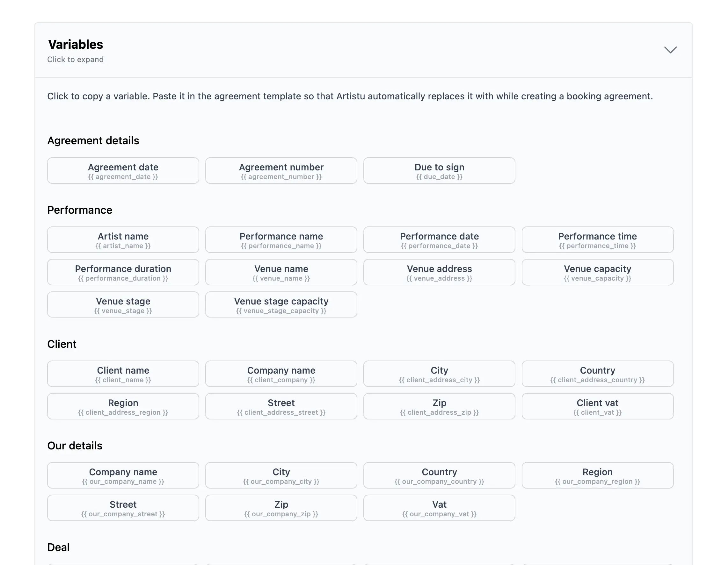The width and height of the screenshot is (728, 565).
Task: Copy the Performance date variable
Action: click(x=439, y=240)
